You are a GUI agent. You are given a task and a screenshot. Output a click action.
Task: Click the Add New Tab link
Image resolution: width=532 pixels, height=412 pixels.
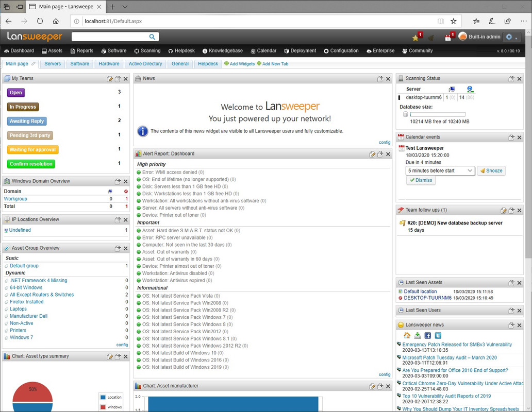(x=273, y=64)
